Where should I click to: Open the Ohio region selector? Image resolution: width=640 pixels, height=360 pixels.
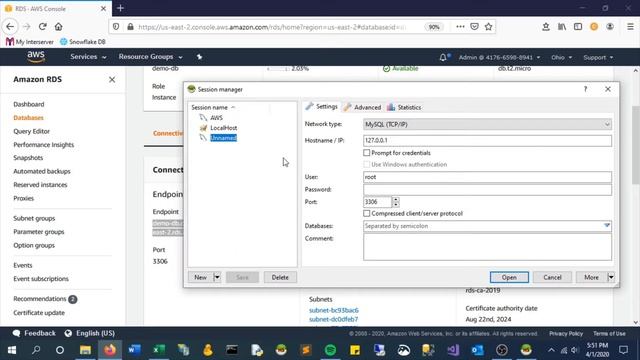coord(561,58)
